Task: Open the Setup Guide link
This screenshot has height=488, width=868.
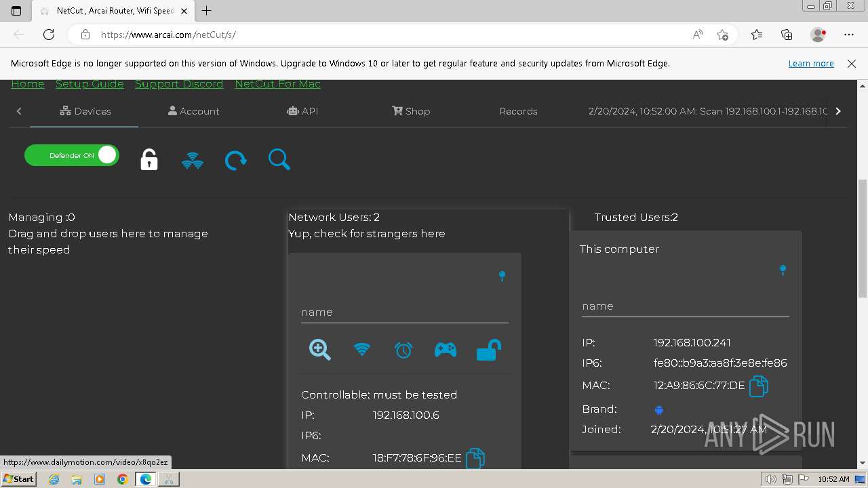Action: [x=90, y=84]
